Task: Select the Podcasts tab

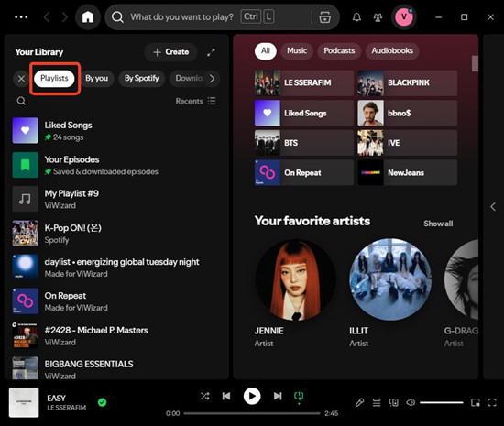Action: pos(339,51)
